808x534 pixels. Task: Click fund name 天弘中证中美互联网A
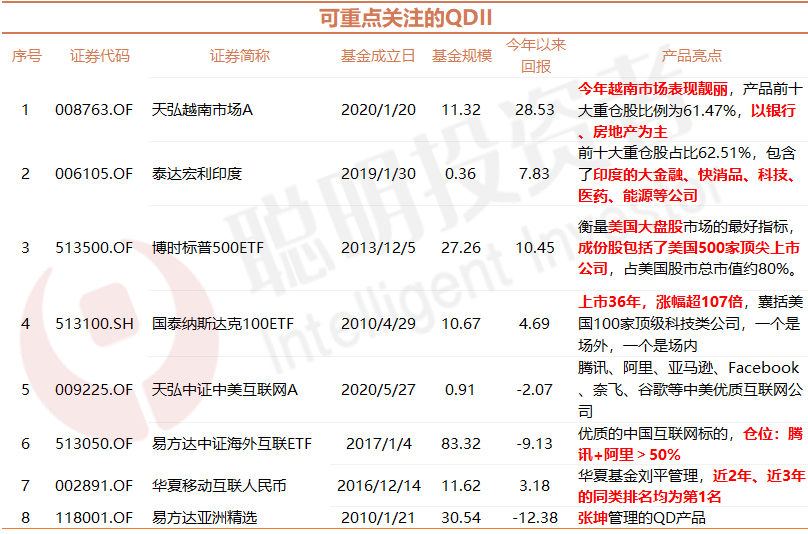coord(225,390)
